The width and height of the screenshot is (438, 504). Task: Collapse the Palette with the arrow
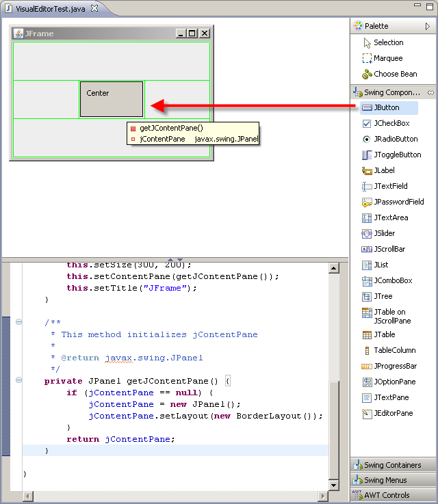[428, 27]
